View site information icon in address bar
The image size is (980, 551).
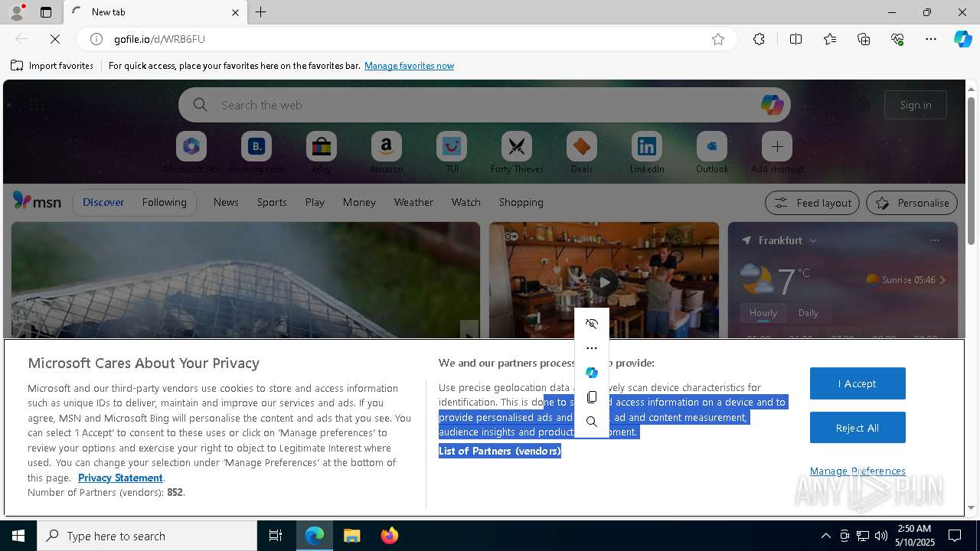tap(96, 39)
